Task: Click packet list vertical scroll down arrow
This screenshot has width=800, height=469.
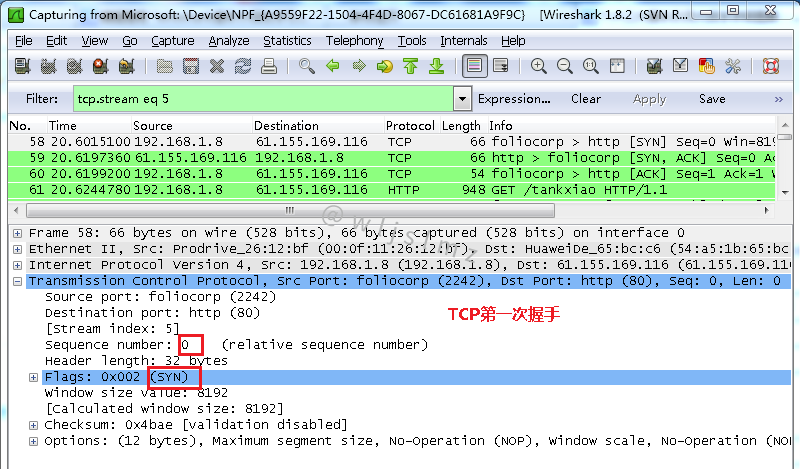Action: tap(785, 192)
